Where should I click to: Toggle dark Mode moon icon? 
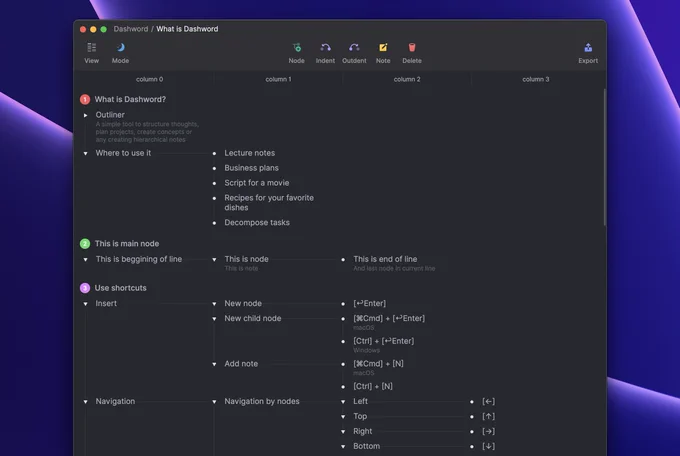tap(121, 47)
